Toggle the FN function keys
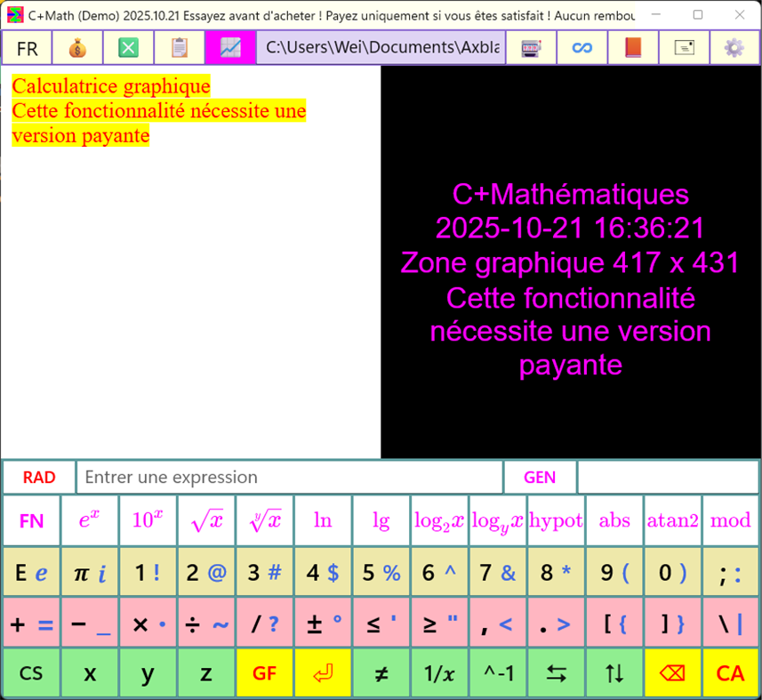This screenshot has height=700, width=762. pos(30,521)
